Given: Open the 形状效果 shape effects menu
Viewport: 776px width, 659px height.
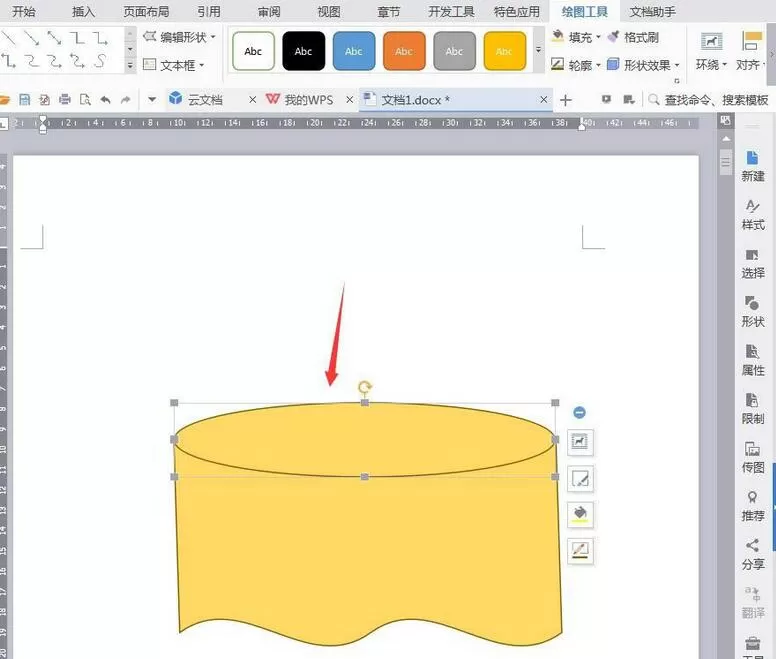Looking at the screenshot, I should pyautogui.click(x=643, y=65).
